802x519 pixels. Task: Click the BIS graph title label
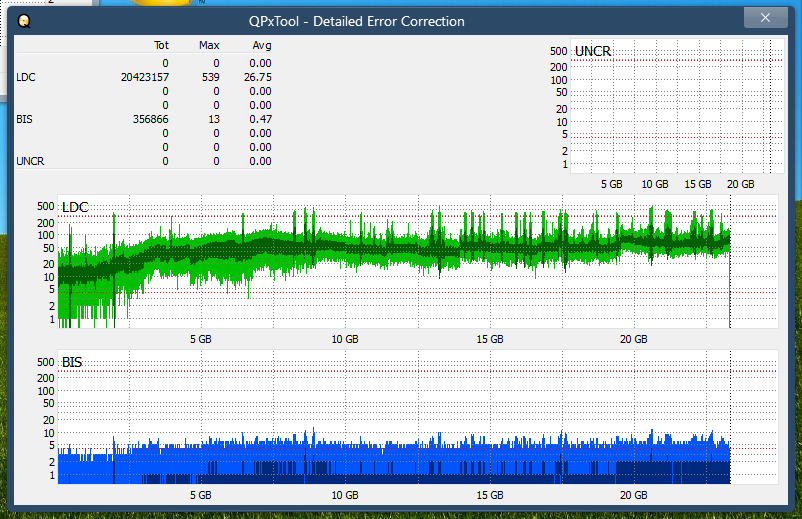(x=72, y=362)
